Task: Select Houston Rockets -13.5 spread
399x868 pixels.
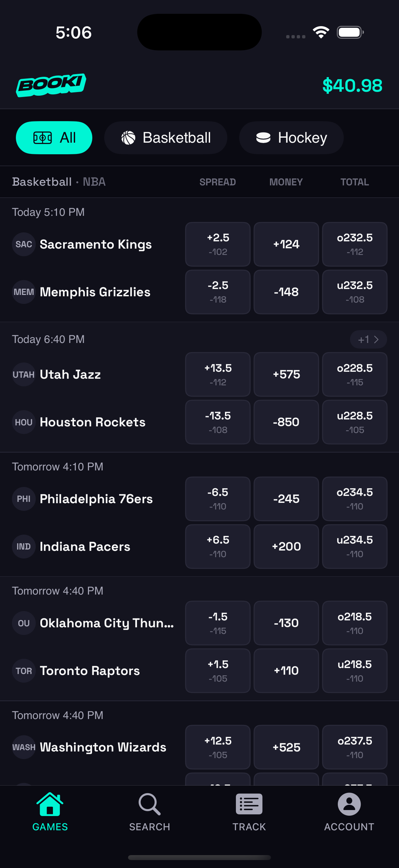Action: tap(218, 422)
